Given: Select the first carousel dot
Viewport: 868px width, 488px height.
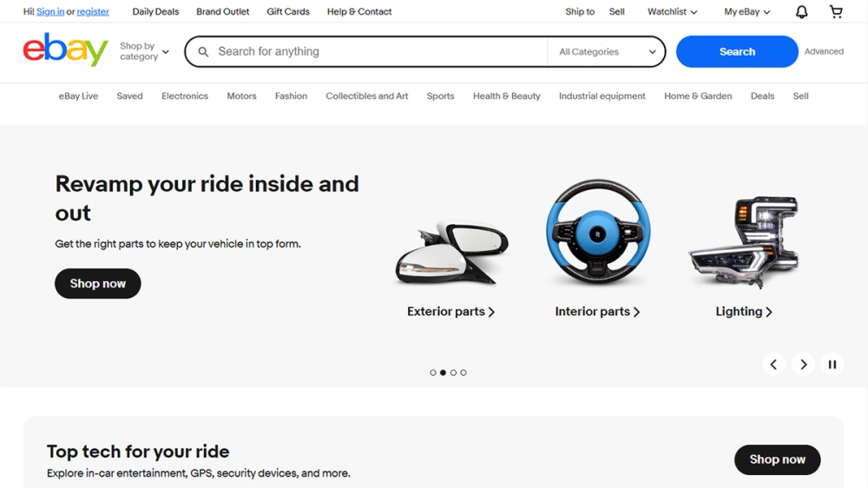Looking at the screenshot, I should click(433, 373).
